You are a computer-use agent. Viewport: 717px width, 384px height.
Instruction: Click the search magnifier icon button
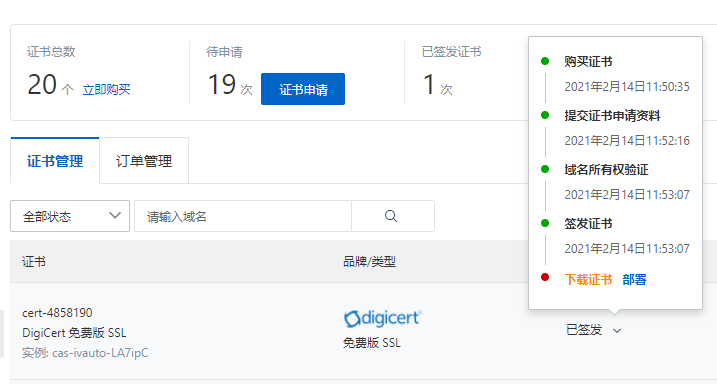point(393,216)
